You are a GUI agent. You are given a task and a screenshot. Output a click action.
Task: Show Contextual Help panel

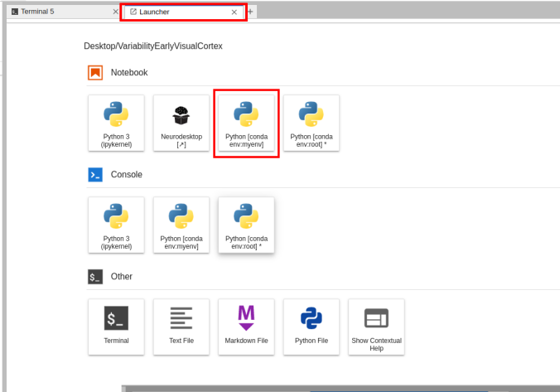coord(376,327)
